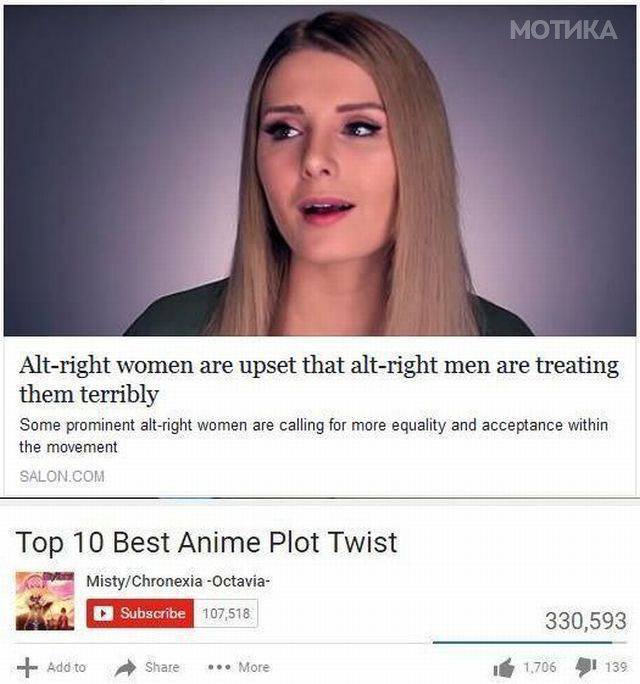
Task: Click the 139 dislikes count
Action: coord(616,667)
